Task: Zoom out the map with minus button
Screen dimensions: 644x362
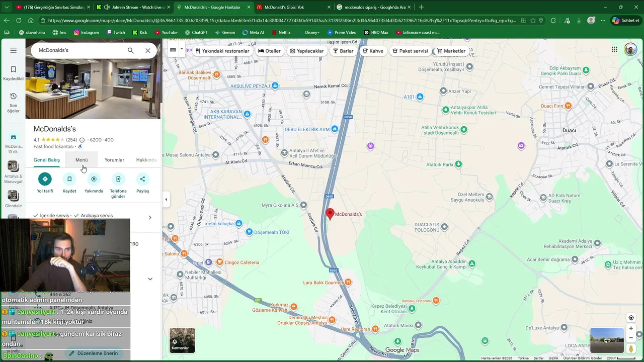Action: pyautogui.click(x=631, y=338)
